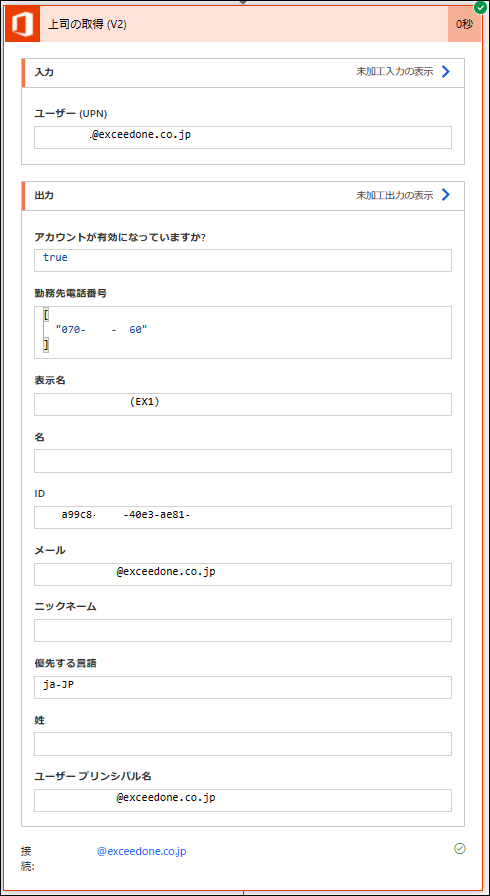Open the 未加工出力の表示 link
The height and width of the screenshot is (896, 490).
(395, 195)
